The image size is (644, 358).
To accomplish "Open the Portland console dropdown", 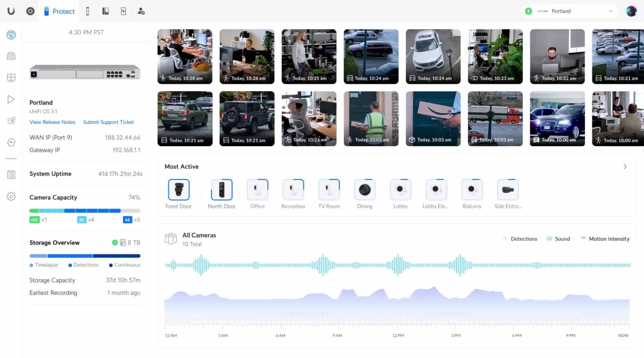I will pyautogui.click(x=569, y=11).
